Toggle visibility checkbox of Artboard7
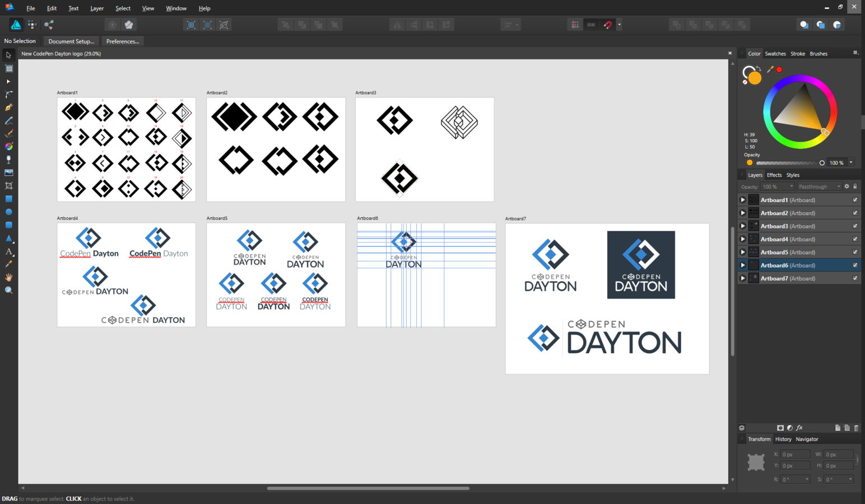865x504 pixels. 855,278
